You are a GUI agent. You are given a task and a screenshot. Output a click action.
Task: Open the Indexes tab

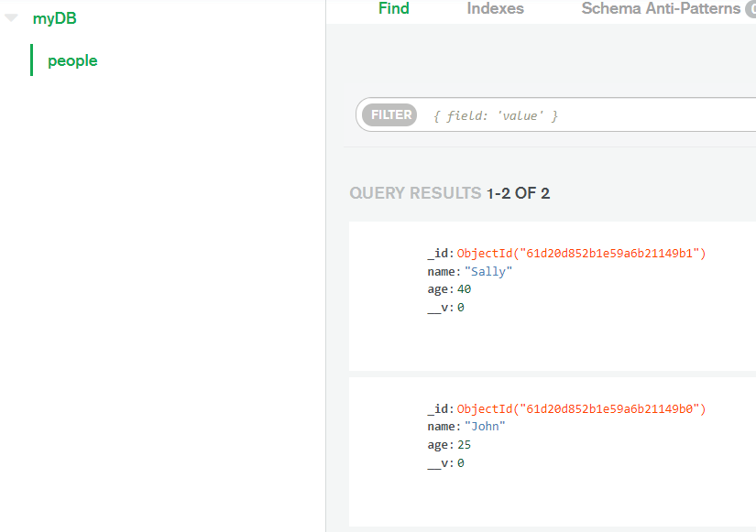point(495,8)
